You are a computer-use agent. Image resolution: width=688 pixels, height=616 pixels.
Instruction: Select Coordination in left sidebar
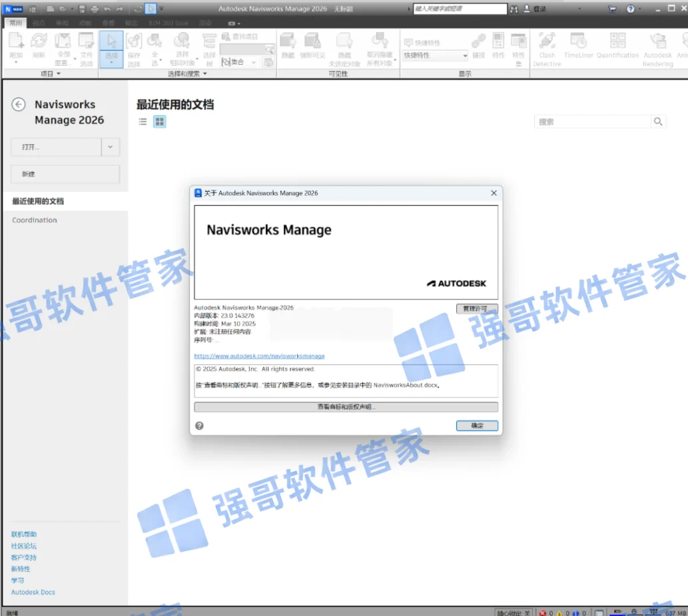point(35,220)
